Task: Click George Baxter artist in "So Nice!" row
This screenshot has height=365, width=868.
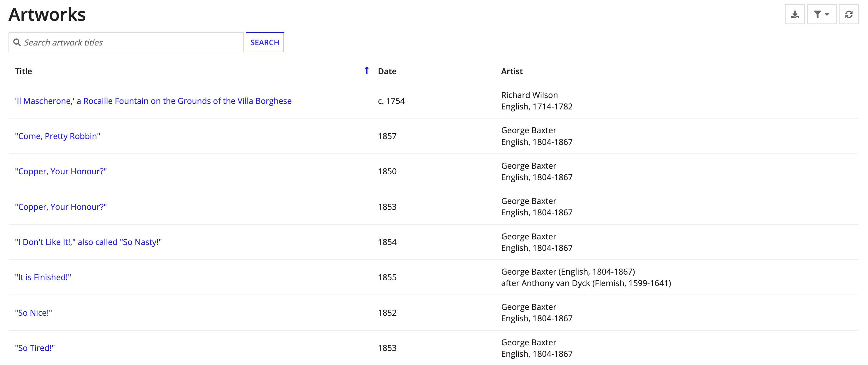Action: click(529, 307)
